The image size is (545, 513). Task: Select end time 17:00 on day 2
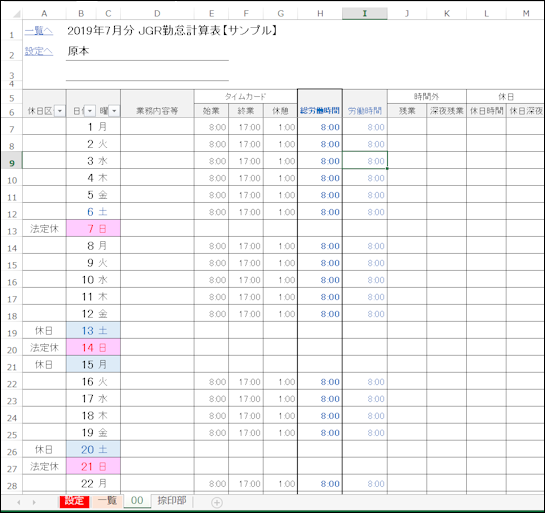coord(246,144)
